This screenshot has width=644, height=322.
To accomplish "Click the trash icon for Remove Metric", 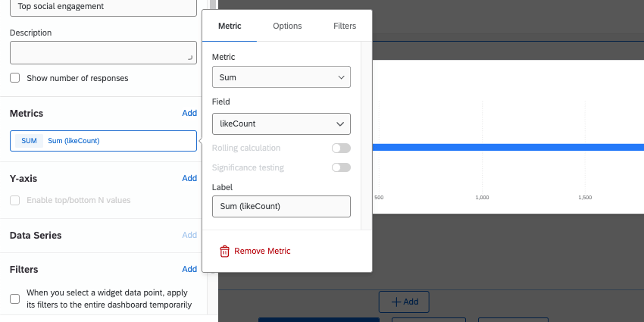I will tap(224, 251).
